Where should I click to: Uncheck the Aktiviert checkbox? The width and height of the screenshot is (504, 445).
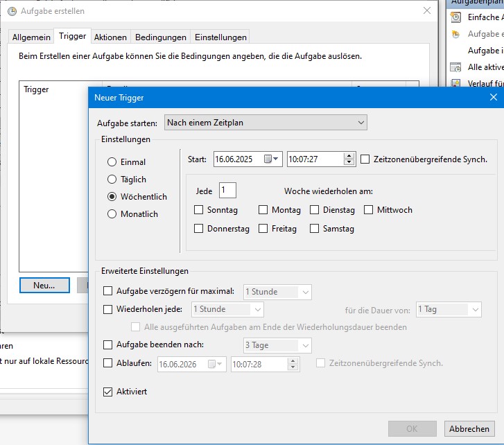tap(107, 392)
